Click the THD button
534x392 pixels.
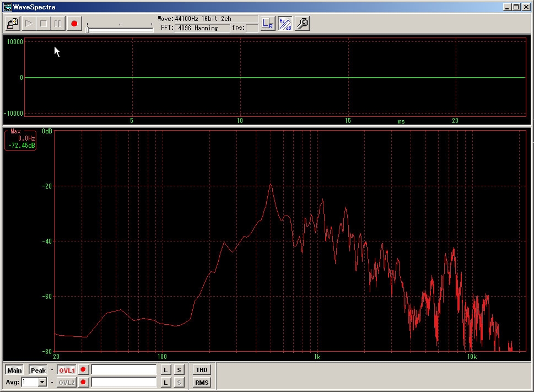(202, 370)
